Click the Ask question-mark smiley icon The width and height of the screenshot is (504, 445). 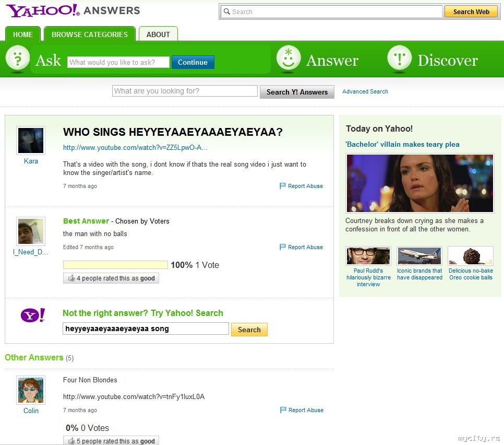coord(18,58)
